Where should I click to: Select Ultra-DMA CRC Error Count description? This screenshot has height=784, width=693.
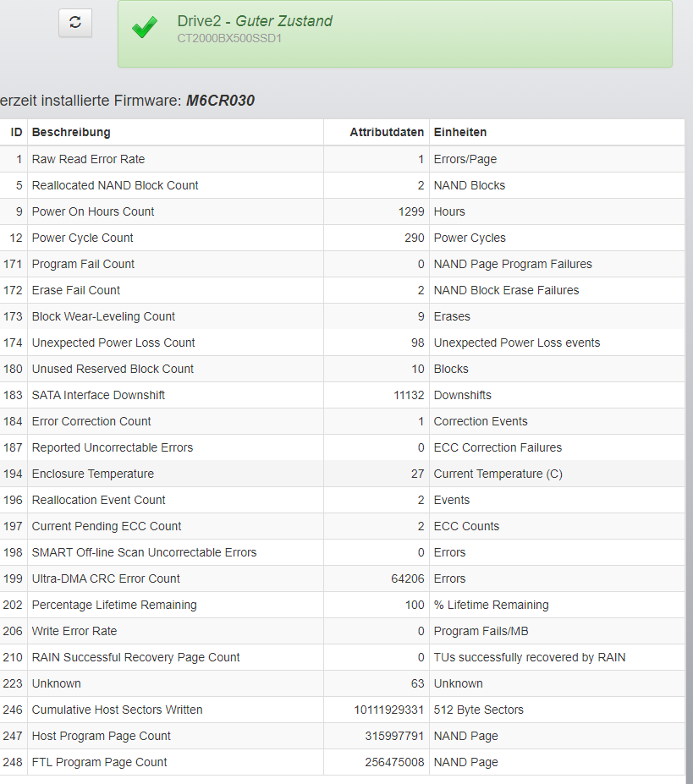click(106, 579)
